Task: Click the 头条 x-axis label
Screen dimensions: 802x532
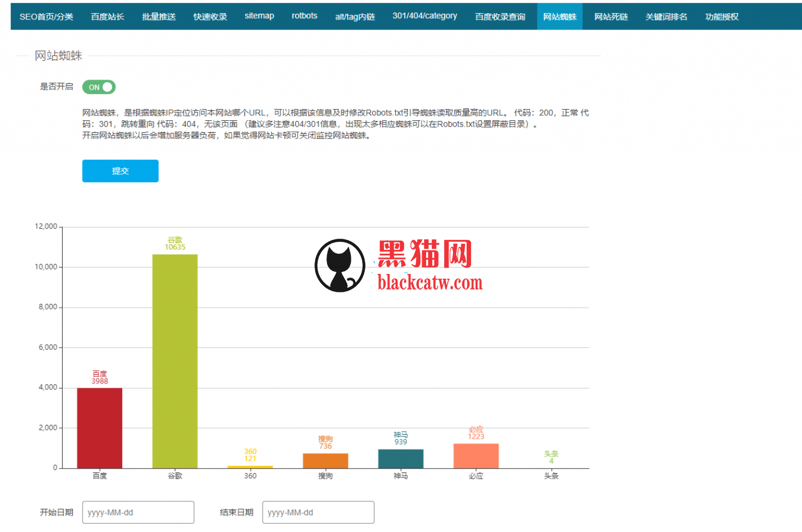Action: click(x=551, y=476)
